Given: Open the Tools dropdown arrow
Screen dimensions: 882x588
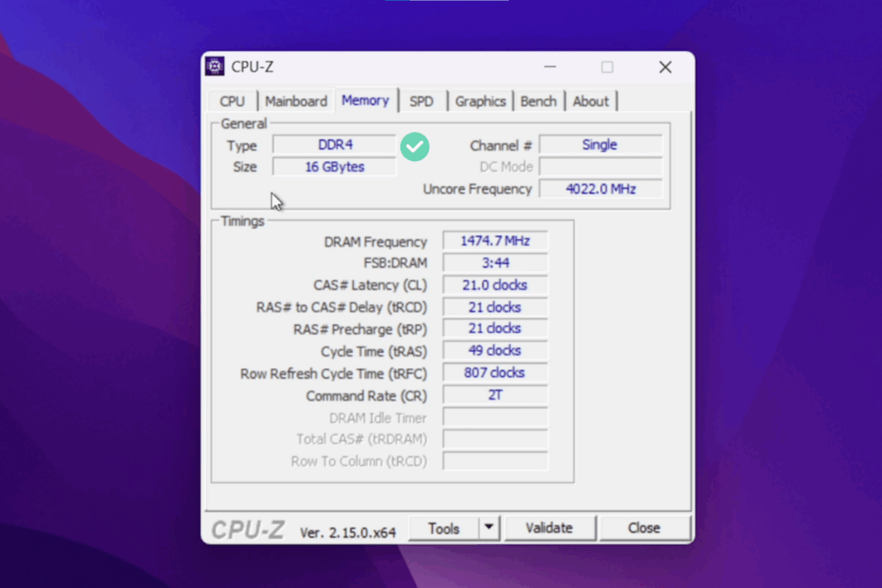Looking at the screenshot, I should click(489, 528).
